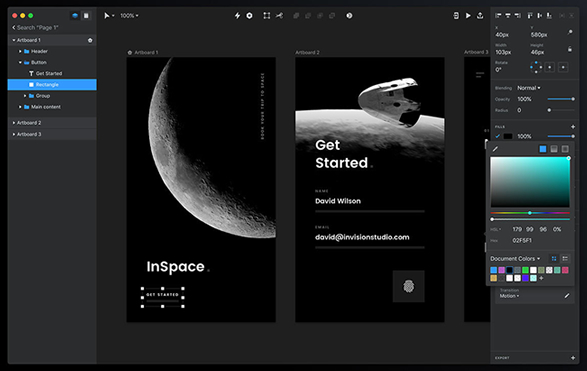Open the Transition Motion dropdown
Image resolution: width=587 pixels, height=371 pixels.
coord(510,296)
